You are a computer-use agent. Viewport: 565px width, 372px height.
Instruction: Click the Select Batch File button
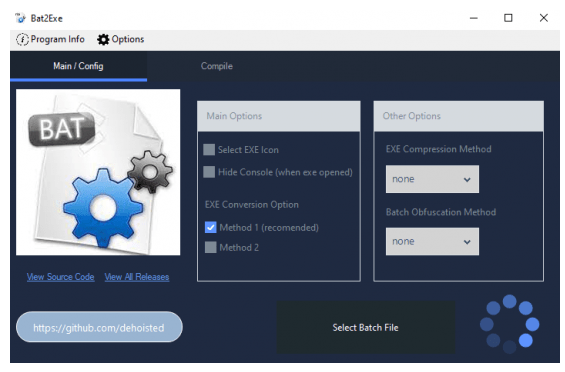point(366,327)
